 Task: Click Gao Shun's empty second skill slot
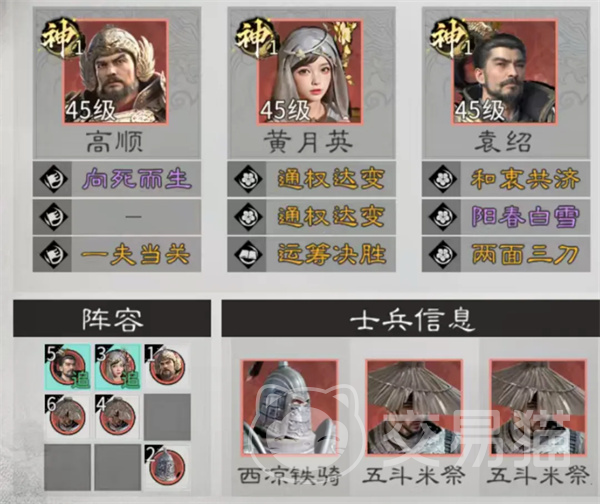[x=117, y=217]
